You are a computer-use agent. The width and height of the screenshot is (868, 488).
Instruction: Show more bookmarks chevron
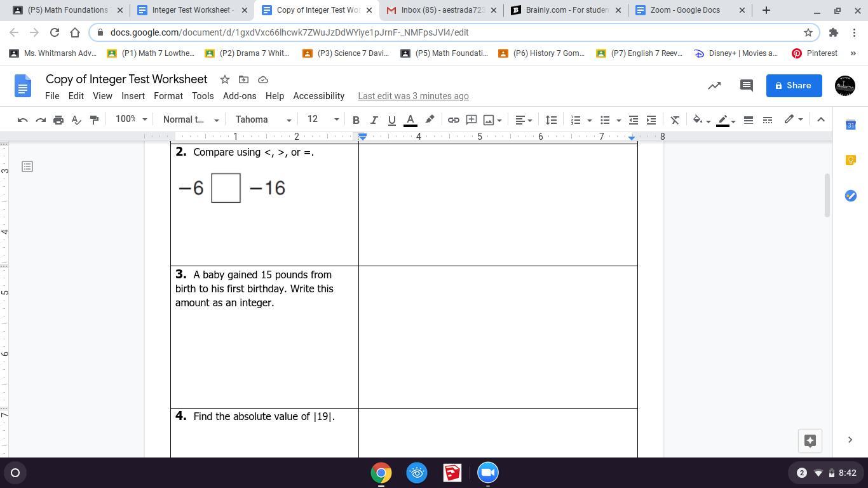(x=853, y=53)
